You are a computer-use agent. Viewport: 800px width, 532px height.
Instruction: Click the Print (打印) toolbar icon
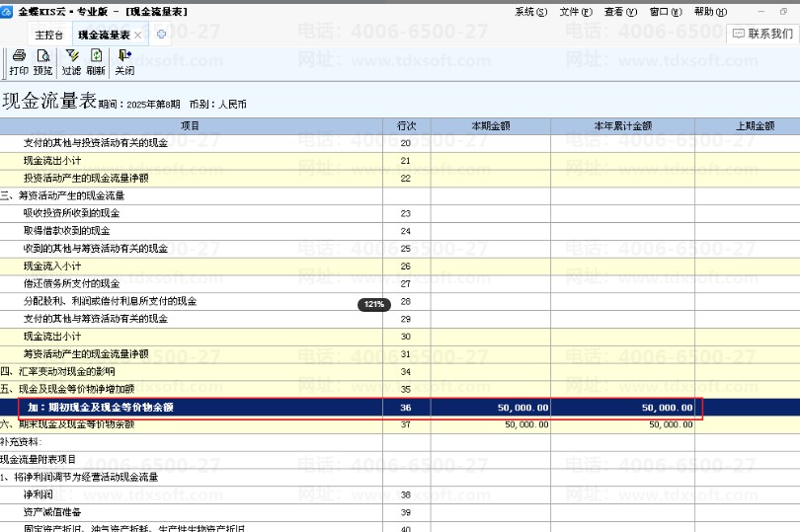(19, 55)
